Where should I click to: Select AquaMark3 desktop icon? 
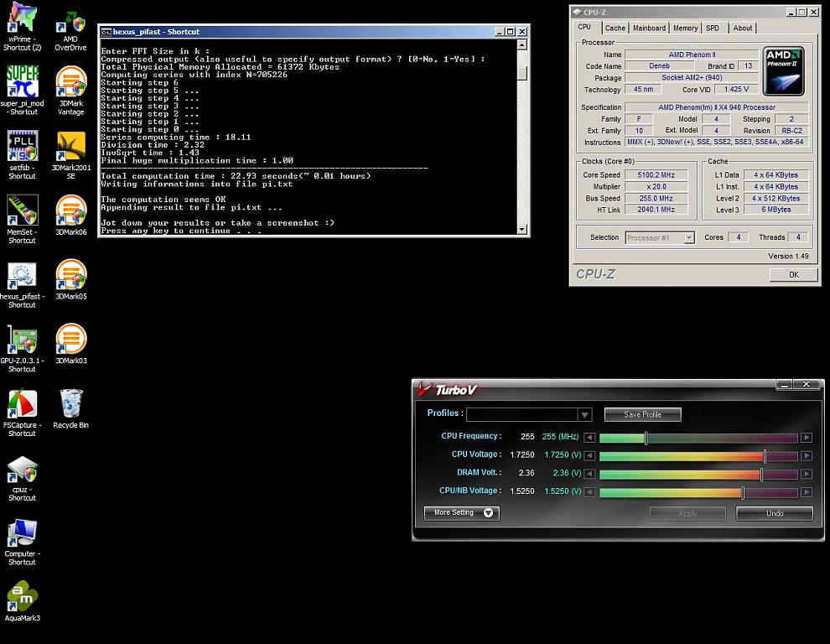coord(23,601)
